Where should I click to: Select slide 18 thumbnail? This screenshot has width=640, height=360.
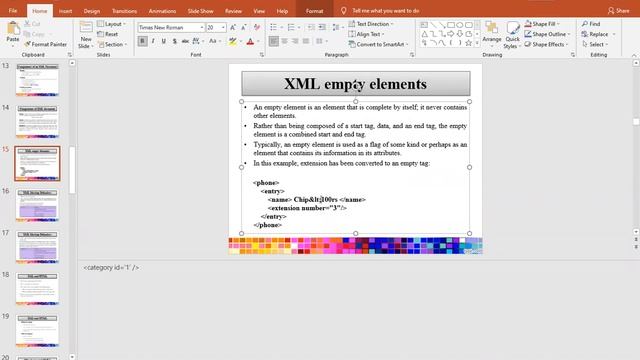tap(37, 289)
